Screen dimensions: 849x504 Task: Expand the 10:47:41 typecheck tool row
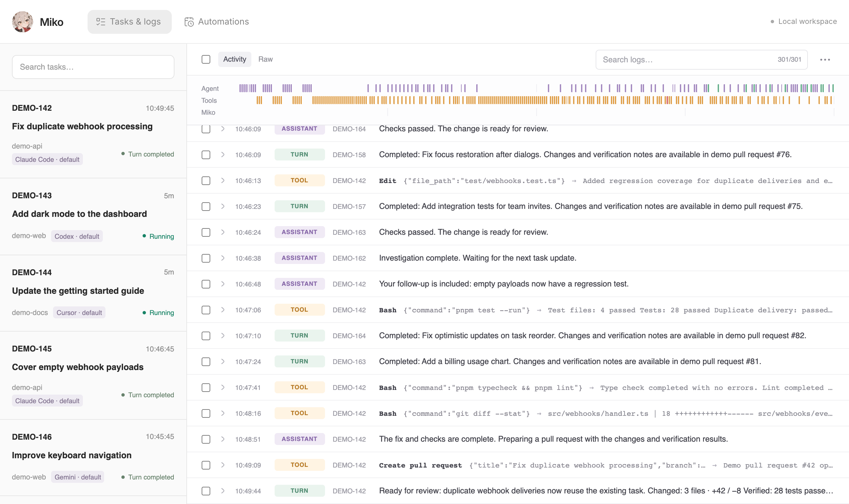pos(223,388)
